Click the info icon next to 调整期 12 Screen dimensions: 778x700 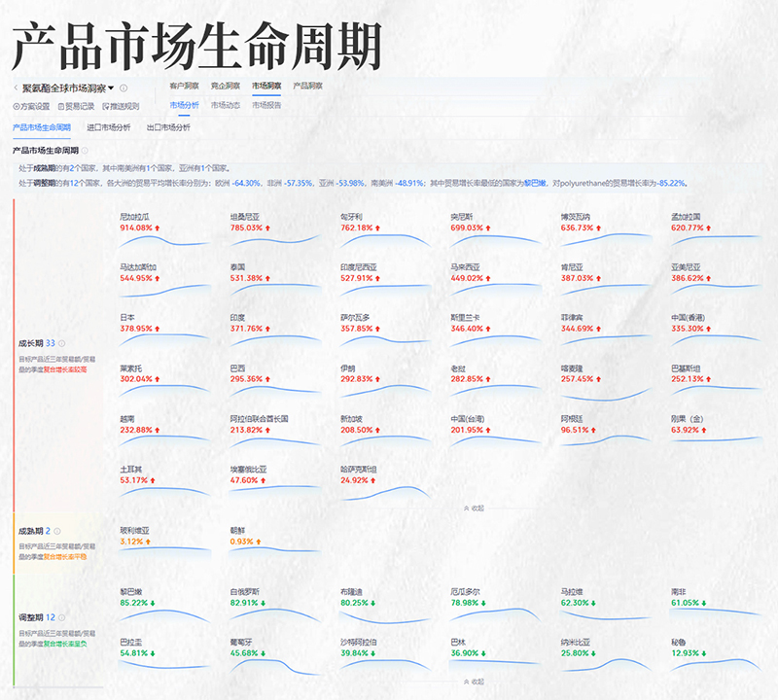[x=62, y=616]
